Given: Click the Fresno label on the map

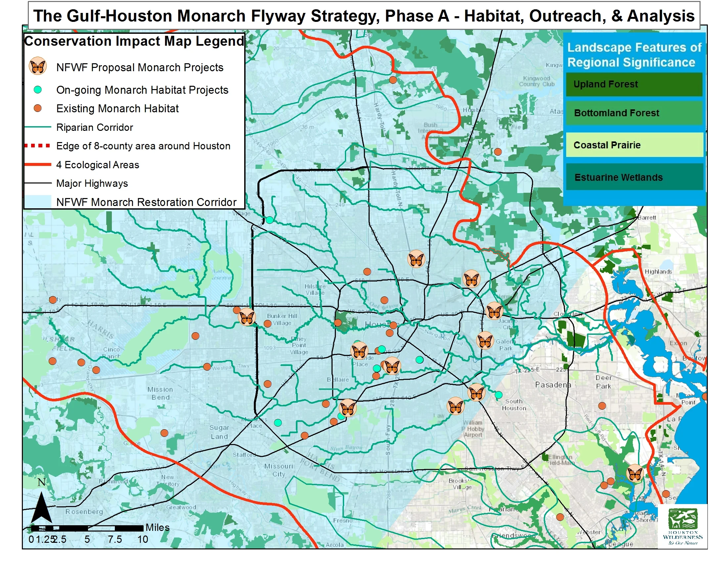Looking at the screenshot, I should coord(343,520).
